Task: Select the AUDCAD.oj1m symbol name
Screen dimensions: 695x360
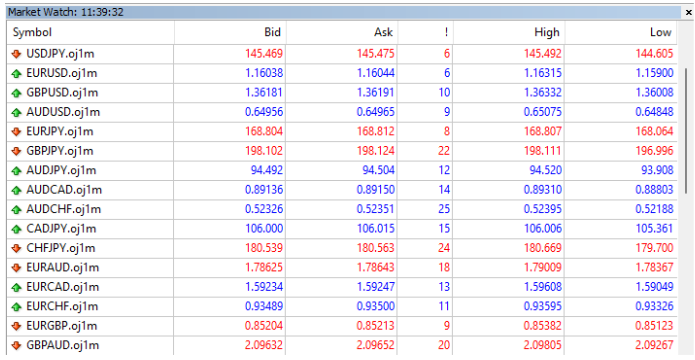Action: tap(64, 190)
